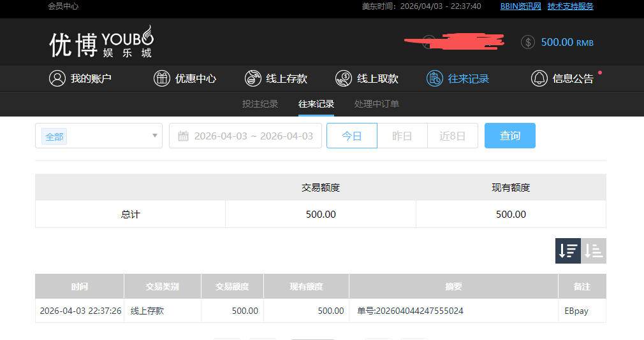This screenshot has height=340, width=644.
Task: Open the date range picker field
Action: point(252,136)
